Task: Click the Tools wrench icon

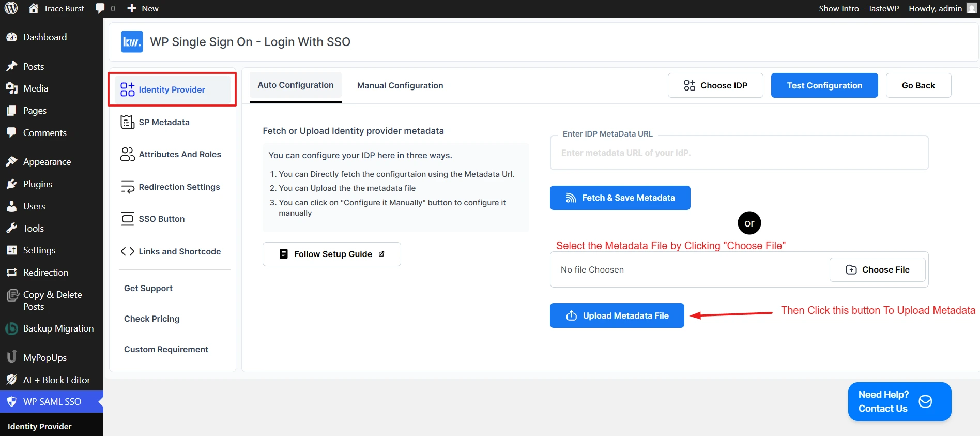Action: point(11,229)
